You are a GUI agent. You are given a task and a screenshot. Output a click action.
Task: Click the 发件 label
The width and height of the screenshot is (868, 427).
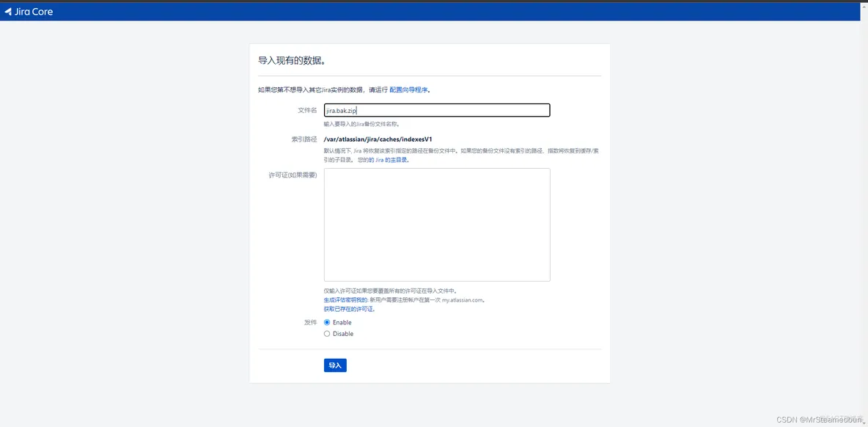(x=311, y=322)
